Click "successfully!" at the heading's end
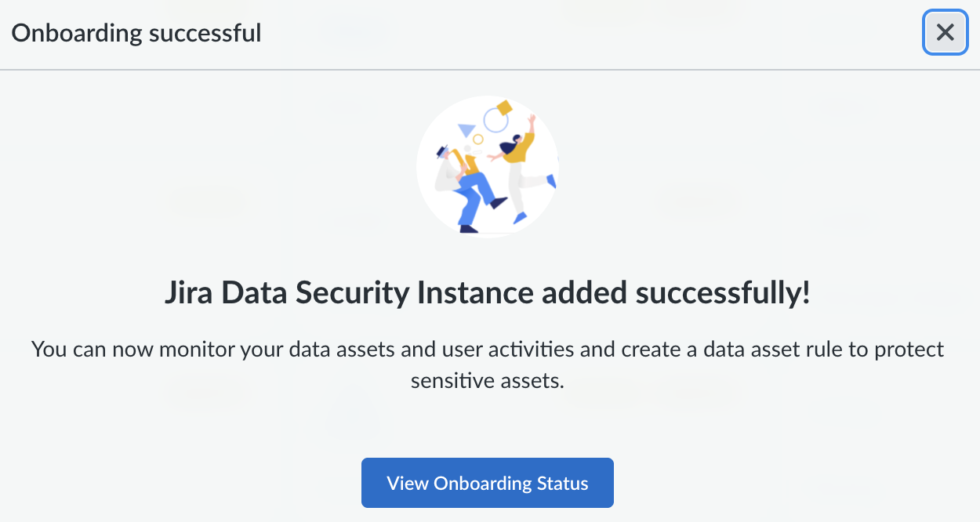 click(723, 294)
